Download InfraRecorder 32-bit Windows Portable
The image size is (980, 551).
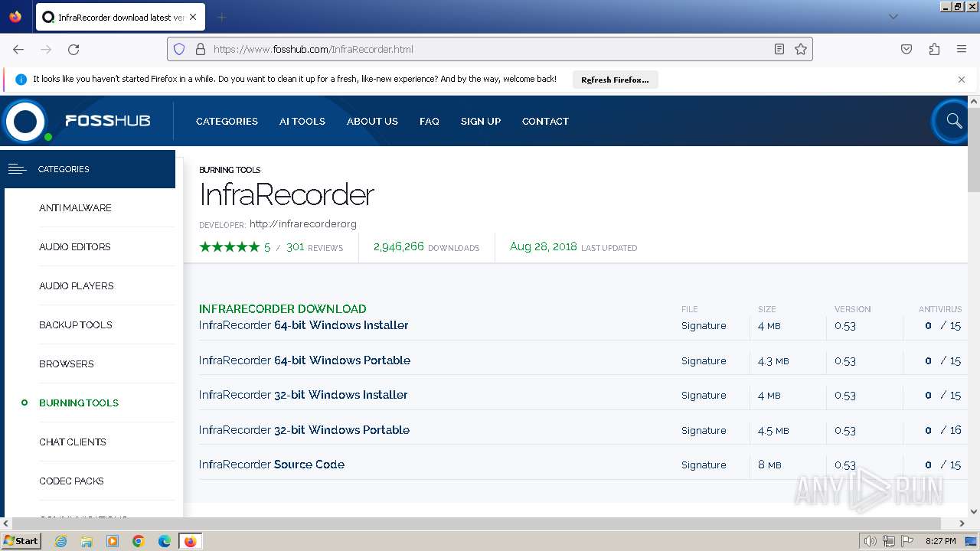point(304,430)
